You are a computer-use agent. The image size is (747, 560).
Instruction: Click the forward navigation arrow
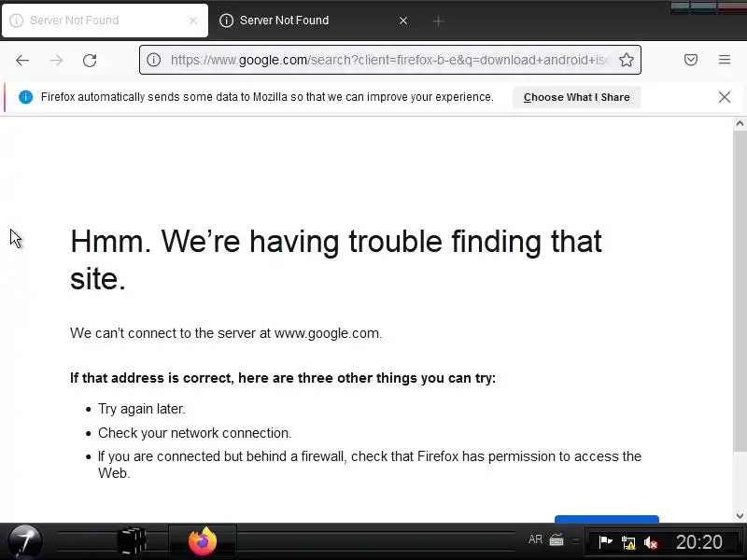(x=56, y=60)
